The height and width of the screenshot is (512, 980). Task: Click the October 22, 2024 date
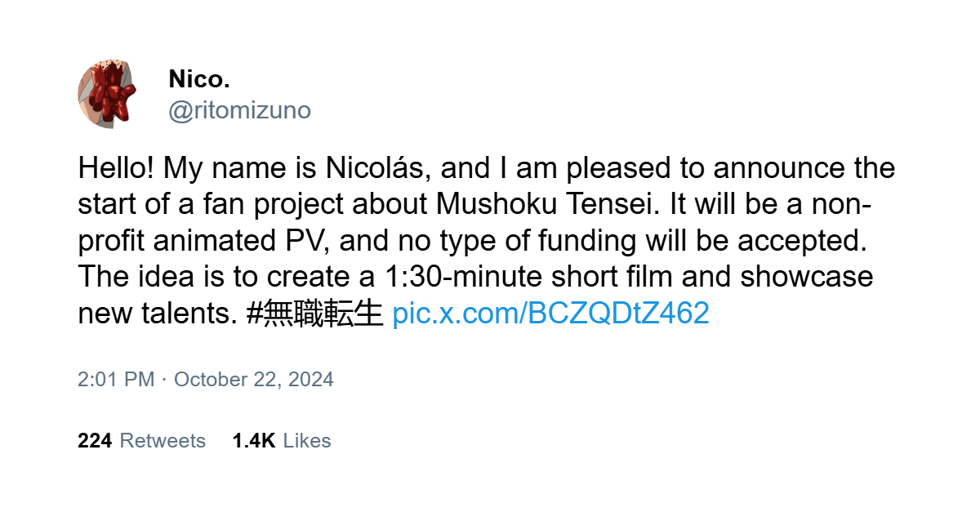click(254, 380)
